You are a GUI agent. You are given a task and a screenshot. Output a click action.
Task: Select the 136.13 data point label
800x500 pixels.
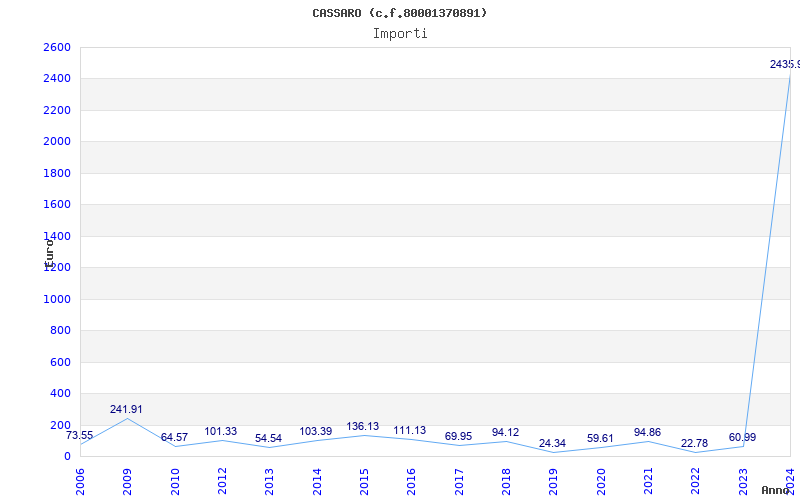click(x=362, y=427)
